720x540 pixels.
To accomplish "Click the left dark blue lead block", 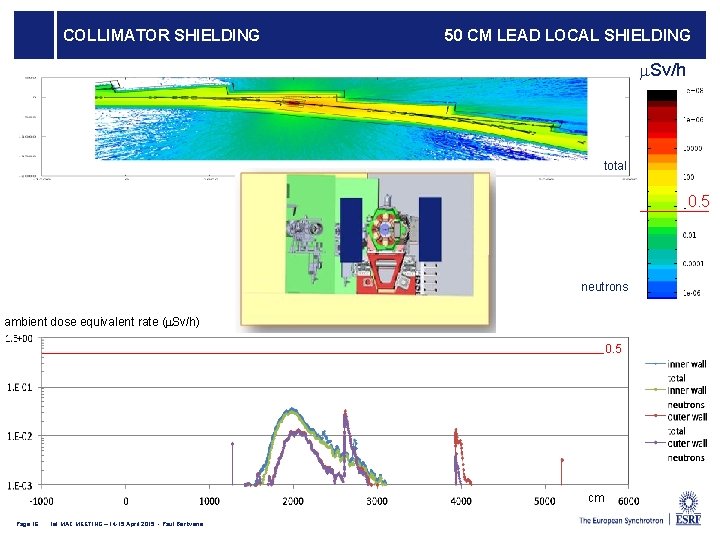I will coord(351,230).
